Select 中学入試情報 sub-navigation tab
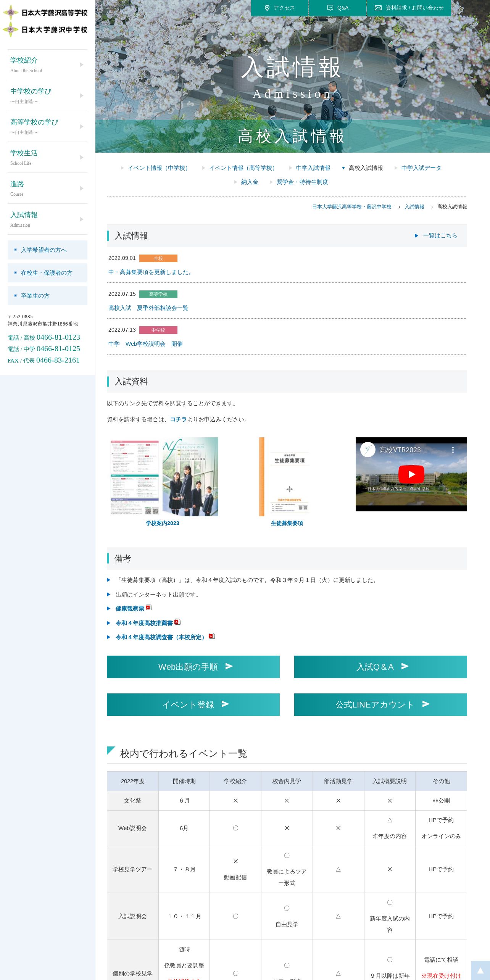The height and width of the screenshot is (980, 490). coord(313,168)
